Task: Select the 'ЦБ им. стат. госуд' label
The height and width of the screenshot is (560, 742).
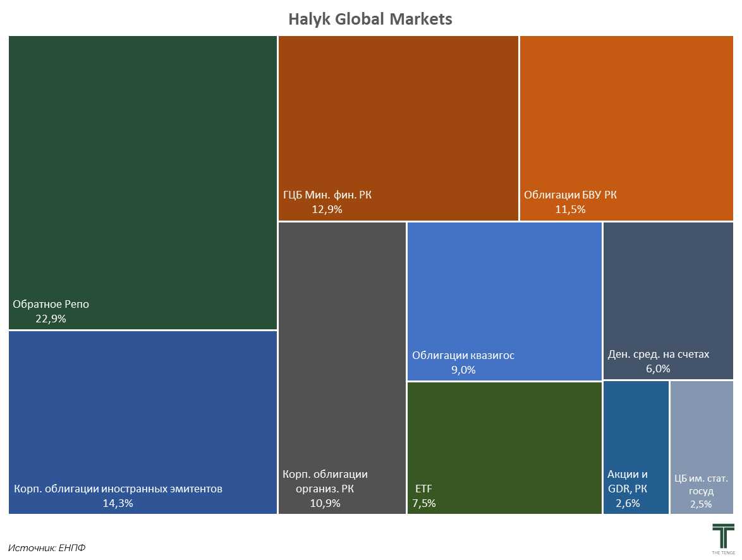Action: point(701,485)
